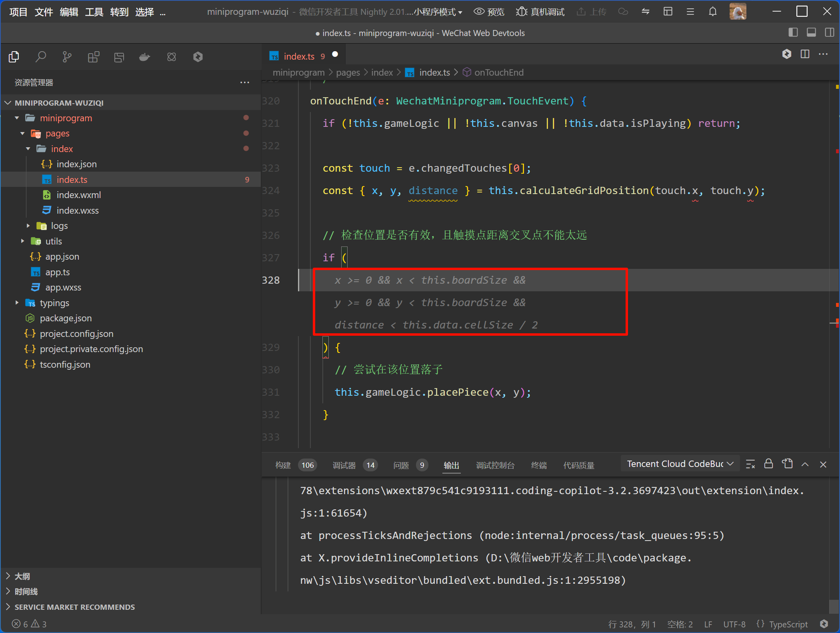The width and height of the screenshot is (840, 633).
Task: Click the split editor icon
Action: coord(805,54)
